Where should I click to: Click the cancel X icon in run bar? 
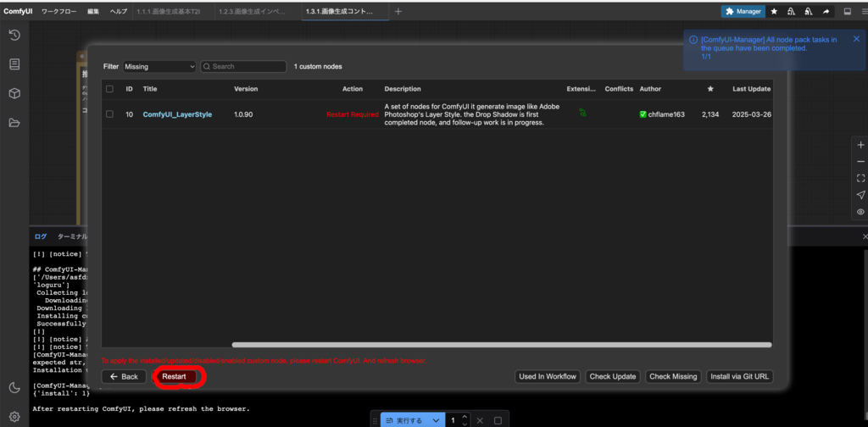480,420
